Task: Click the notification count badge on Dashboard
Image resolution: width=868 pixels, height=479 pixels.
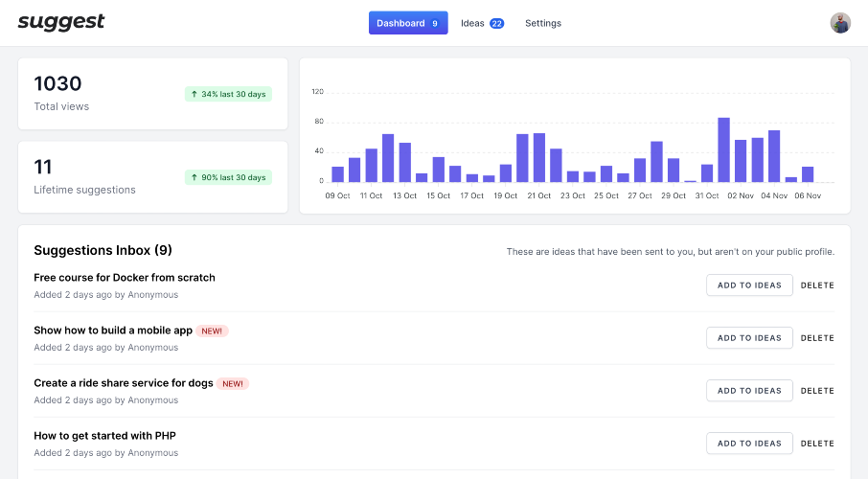Action: [x=435, y=23]
